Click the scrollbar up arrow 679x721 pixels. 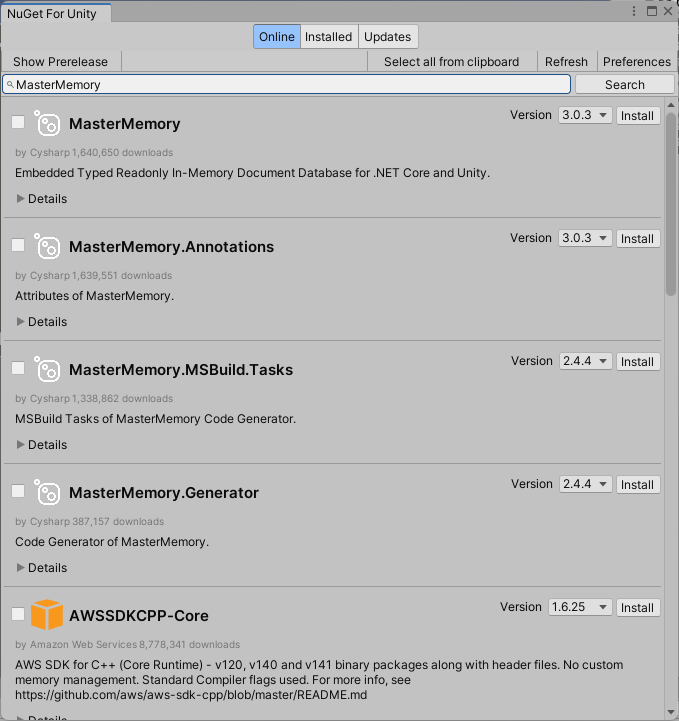click(671, 105)
